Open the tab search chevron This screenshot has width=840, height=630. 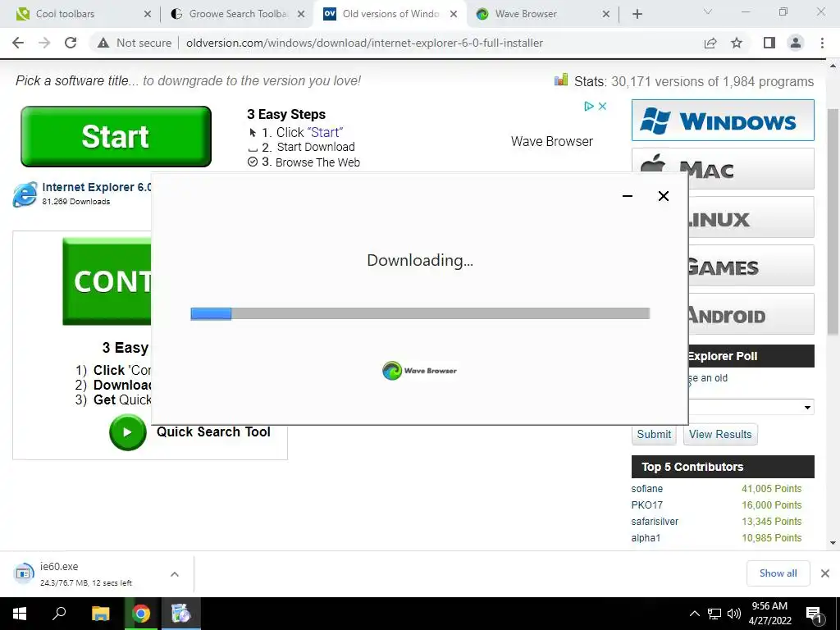(708, 11)
